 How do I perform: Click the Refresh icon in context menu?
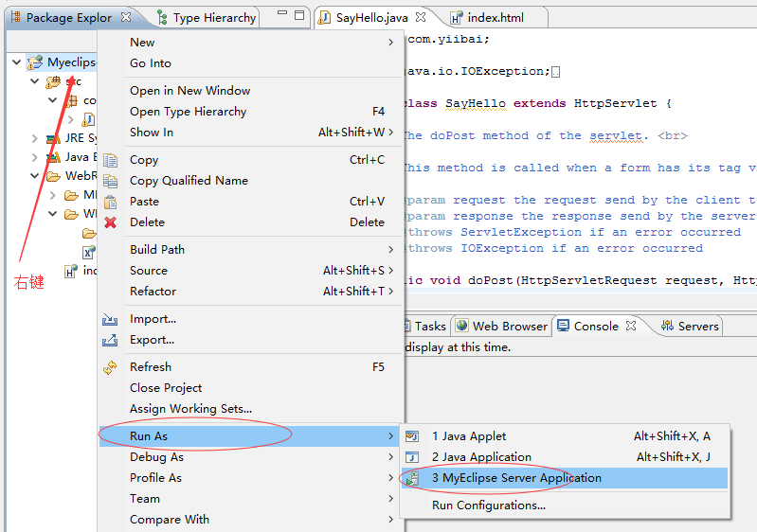(x=110, y=367)
